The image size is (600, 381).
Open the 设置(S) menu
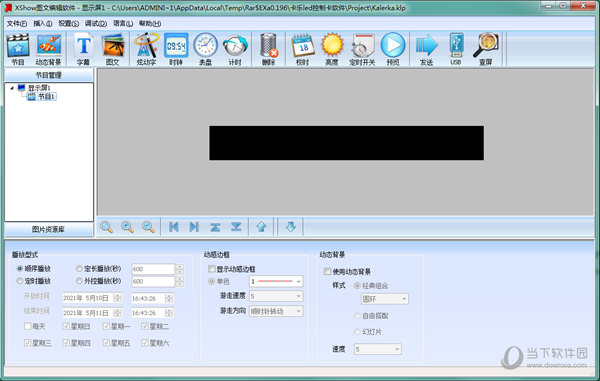coord(68,24)
